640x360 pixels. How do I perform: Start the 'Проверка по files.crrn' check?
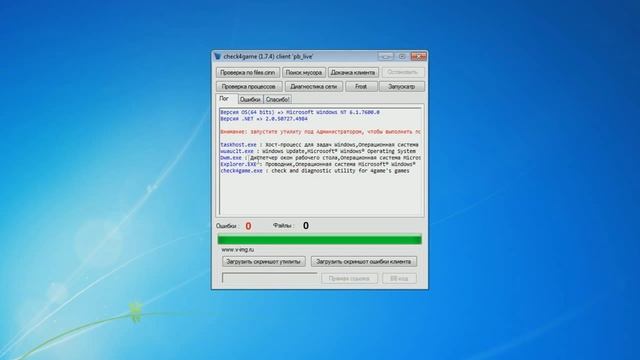[x=248, y=72]
